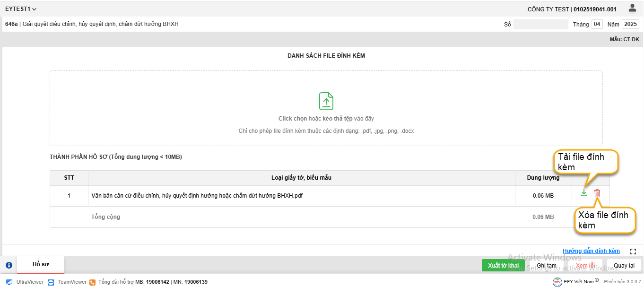Toggle fullscreen with the expand icon
644x287 pixels.
pos(634,252)
